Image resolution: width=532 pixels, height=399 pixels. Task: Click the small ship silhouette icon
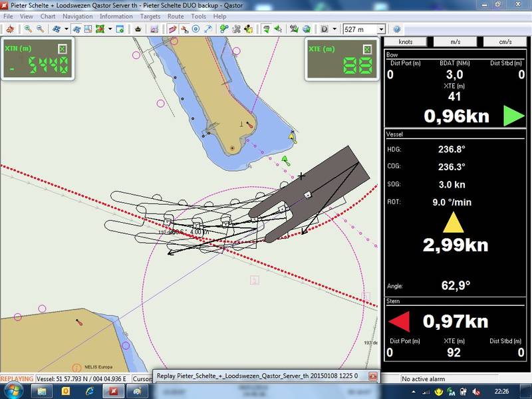[x=138, y=29]
